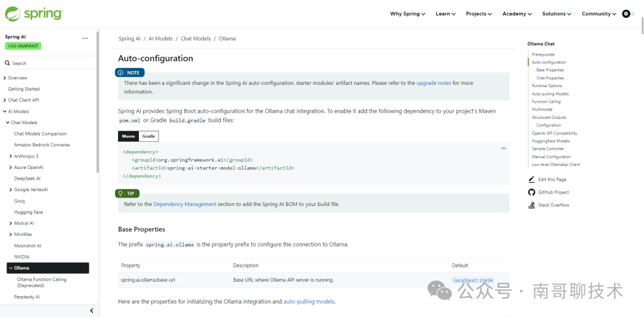Viewport: 644px width, 317px height.
Task: Open Getting Started in sidebar
Action: click(24, 89)
